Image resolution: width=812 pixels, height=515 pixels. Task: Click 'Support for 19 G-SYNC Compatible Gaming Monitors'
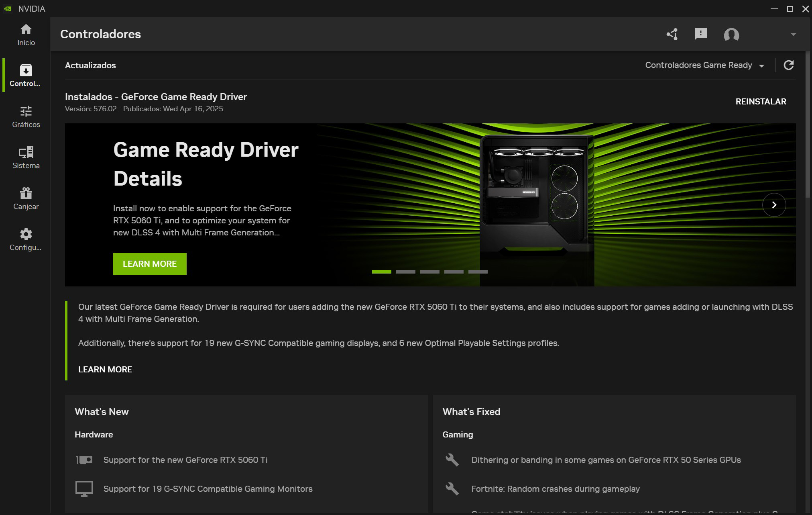pos(208,489)
